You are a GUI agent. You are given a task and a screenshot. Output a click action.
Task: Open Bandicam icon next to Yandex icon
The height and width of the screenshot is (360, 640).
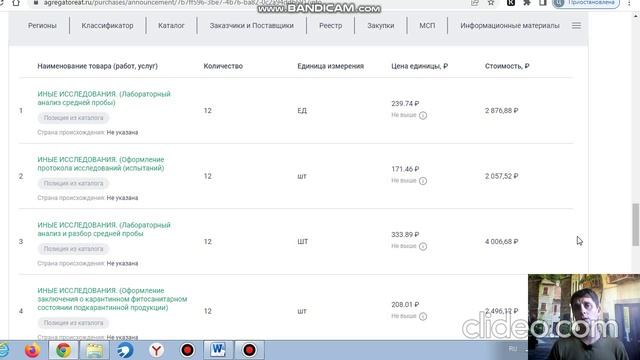[187, 350]
